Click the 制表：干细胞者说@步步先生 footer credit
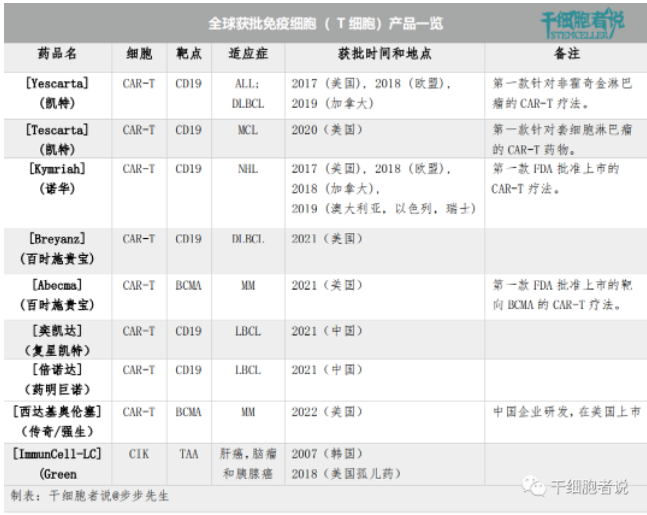Viewport: 647px width, 515px height. 90,496
